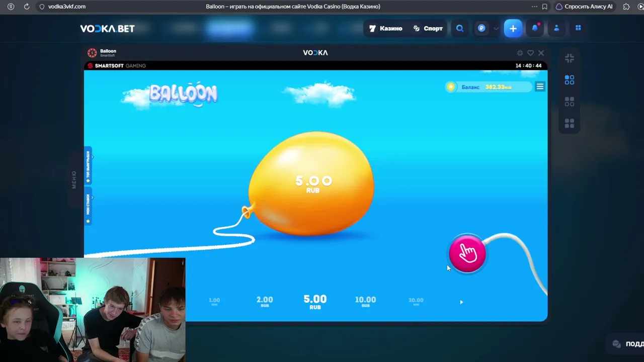Bookmark this page in the browser

(544, 7)
